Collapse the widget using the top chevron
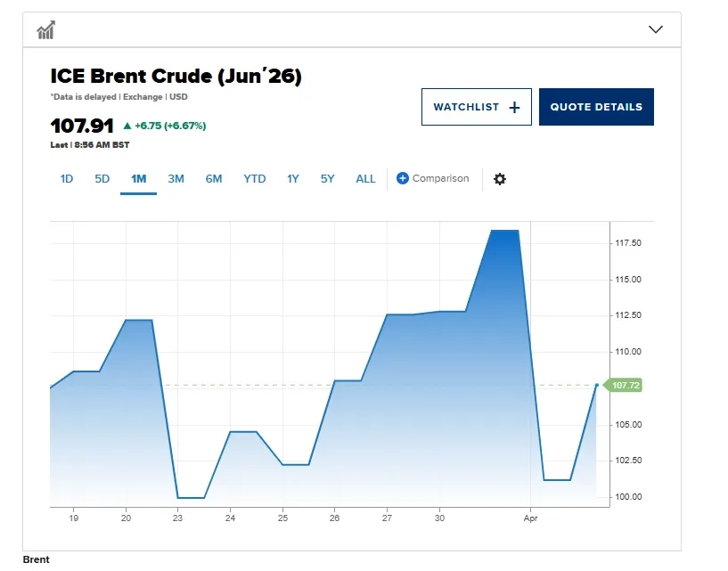The image size is (728, 571). pos(656,29)
